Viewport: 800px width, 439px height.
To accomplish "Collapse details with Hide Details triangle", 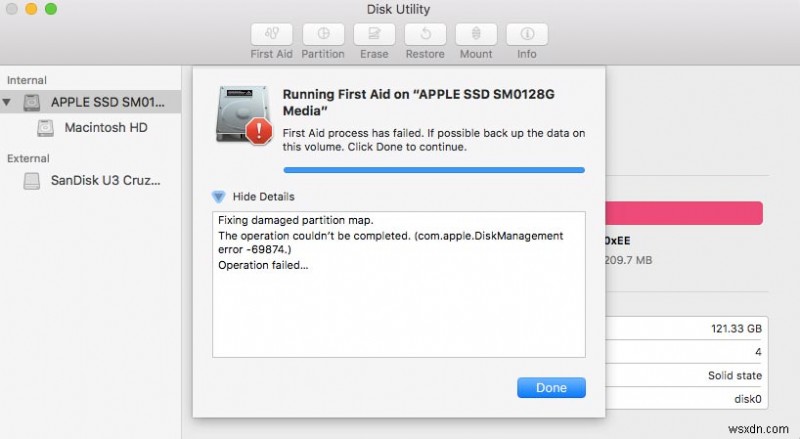I will pos(219,196).
